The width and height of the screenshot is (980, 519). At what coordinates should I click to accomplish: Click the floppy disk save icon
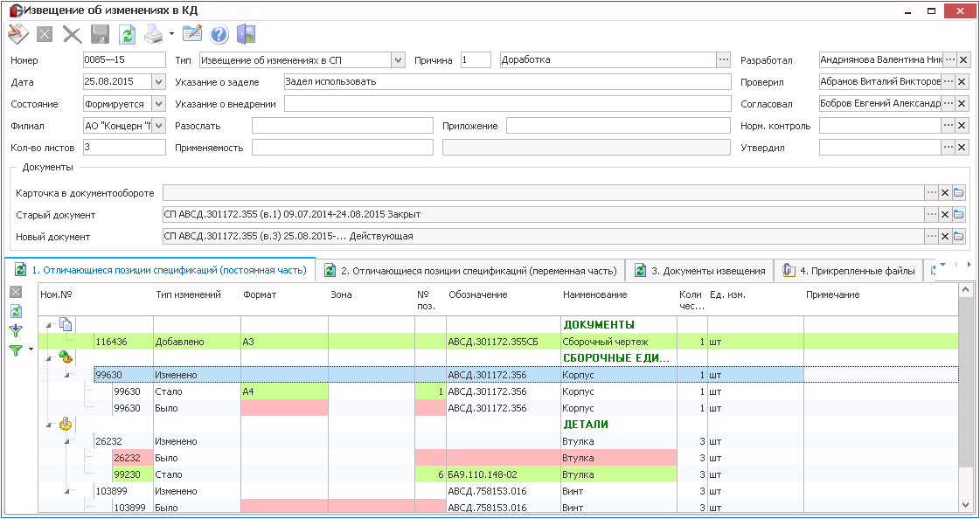point(100,34)
